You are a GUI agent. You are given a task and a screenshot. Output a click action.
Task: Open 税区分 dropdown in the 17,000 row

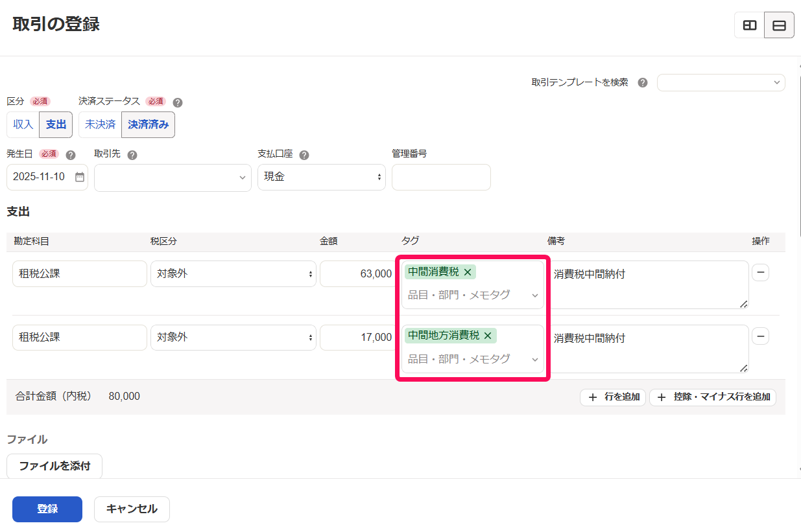233,338
